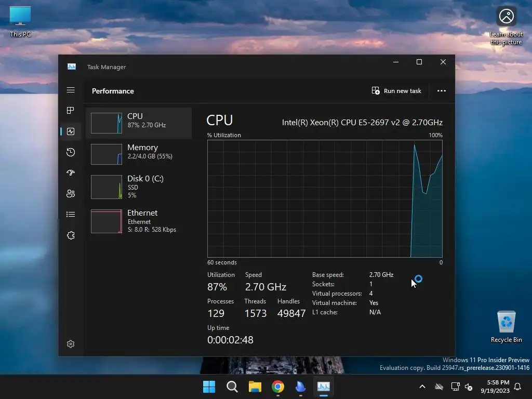
Task: Click muted volume tray icon
Action: click(x=469, y=387)
